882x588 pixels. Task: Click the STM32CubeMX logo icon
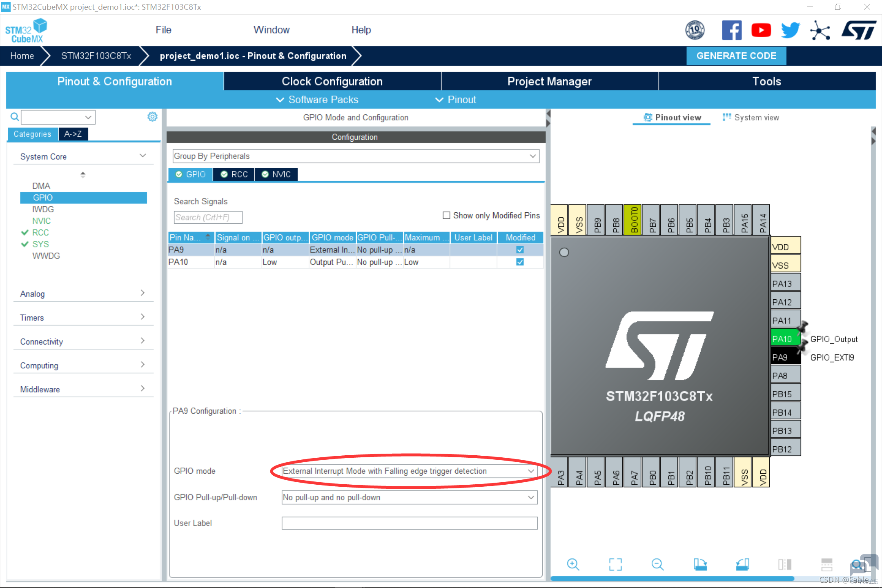click(26, 30)
